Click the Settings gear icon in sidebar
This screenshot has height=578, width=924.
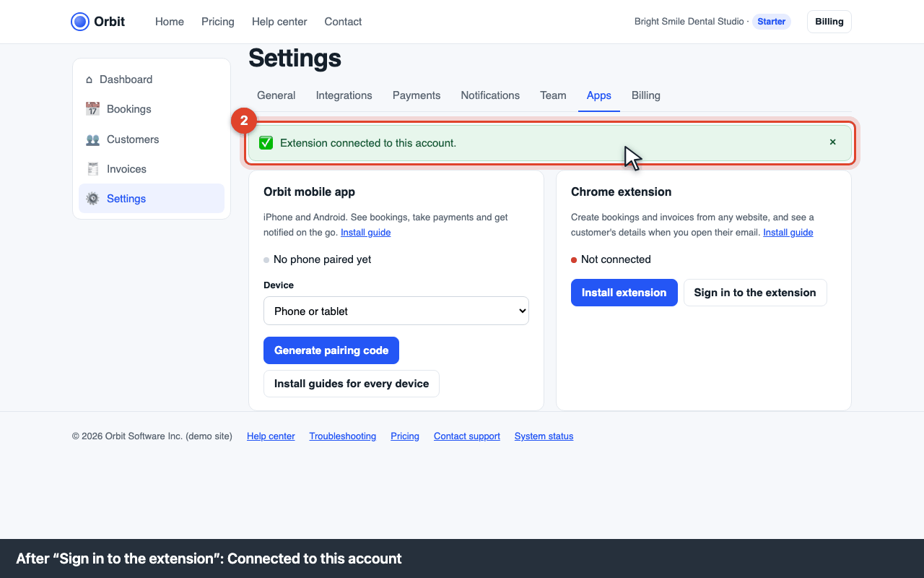pyautogui.click(x=92, y=199)
